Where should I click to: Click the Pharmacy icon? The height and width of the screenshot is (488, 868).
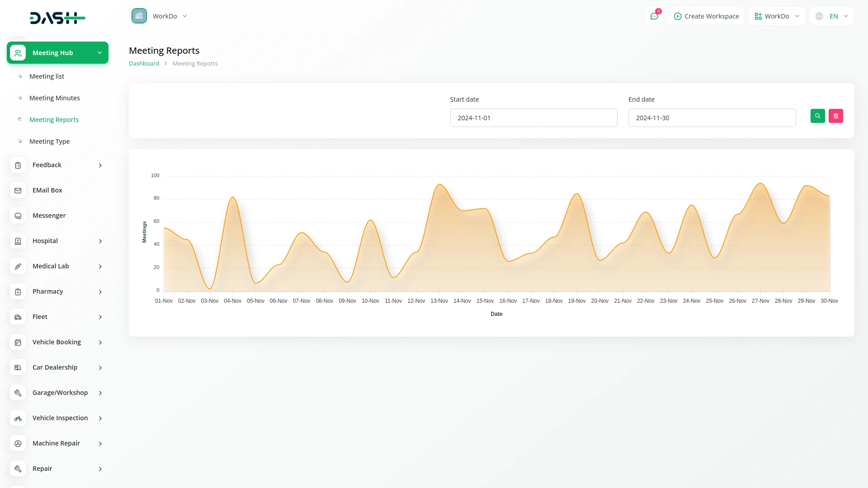[x=18, y=292]
